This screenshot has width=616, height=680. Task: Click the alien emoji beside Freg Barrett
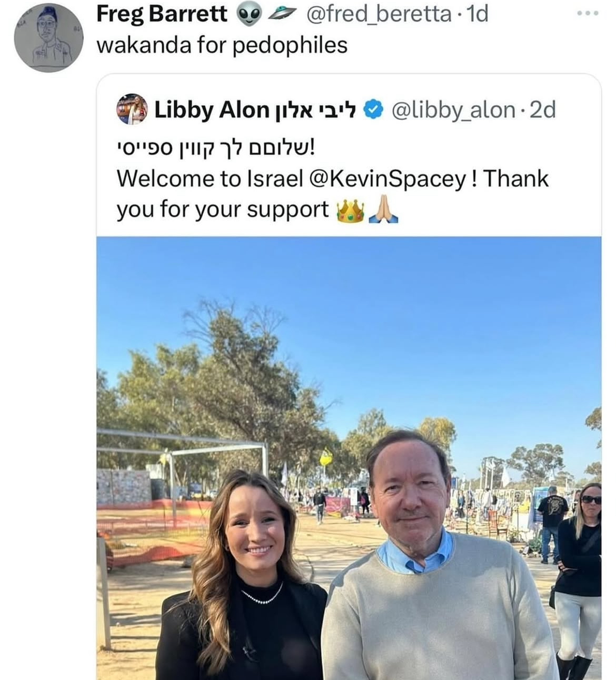point(249,15)
